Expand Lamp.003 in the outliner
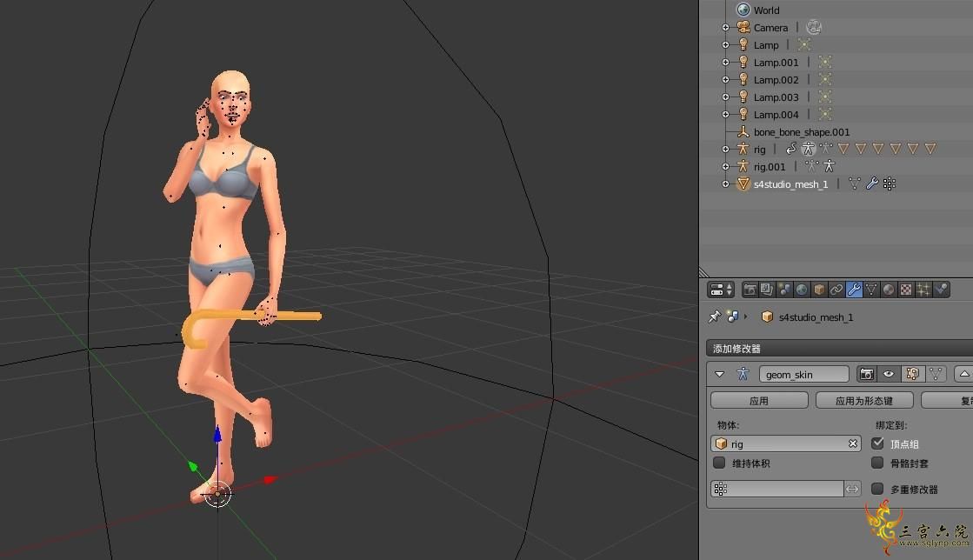This screenshot has width=973, height=560. [725, 97]
